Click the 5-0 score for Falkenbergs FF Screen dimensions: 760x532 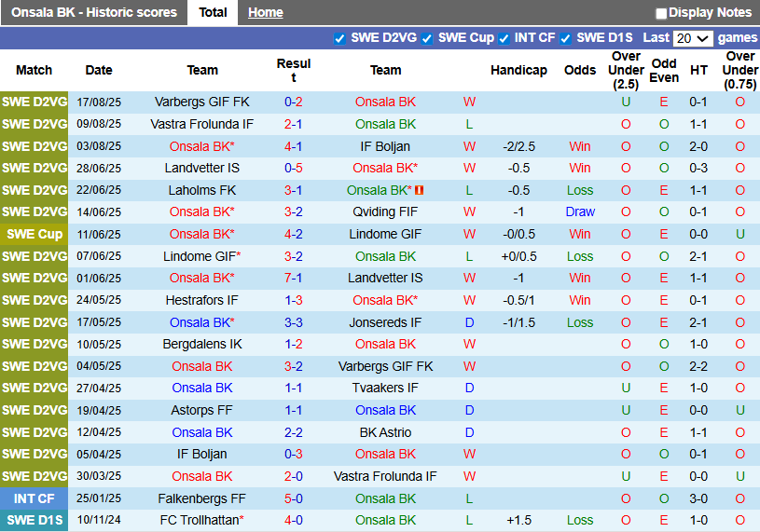[293, 498]
